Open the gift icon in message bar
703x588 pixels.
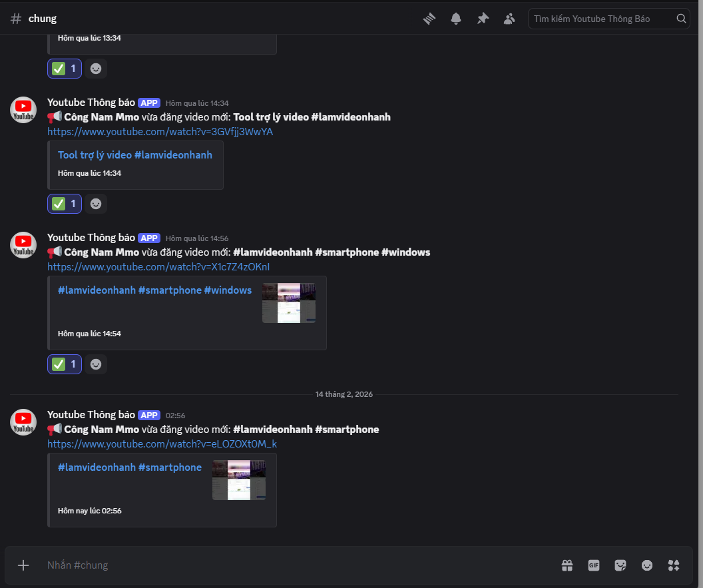tap(567, 565)
